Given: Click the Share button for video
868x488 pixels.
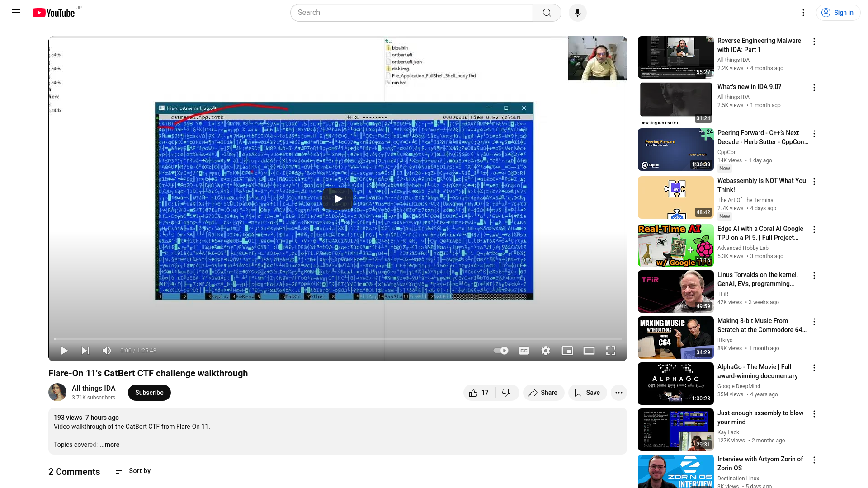Looking at the screenshot, I should [542, 392].
